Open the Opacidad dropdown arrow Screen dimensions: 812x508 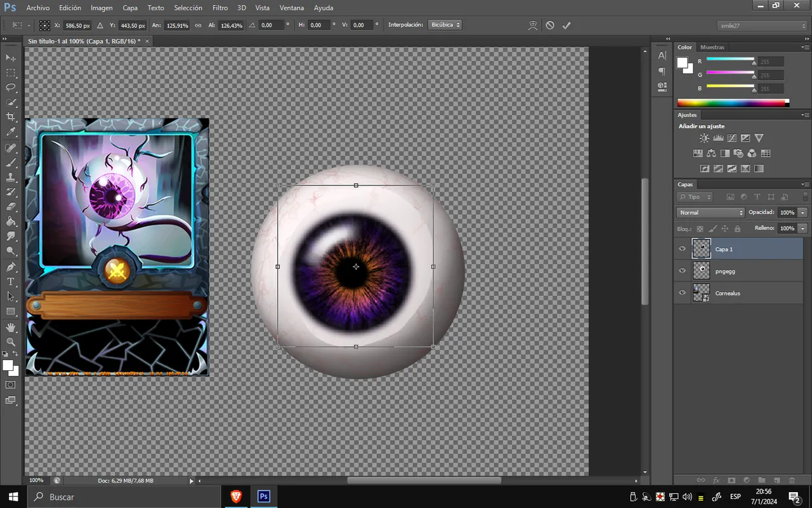click(x=803, y=213)
